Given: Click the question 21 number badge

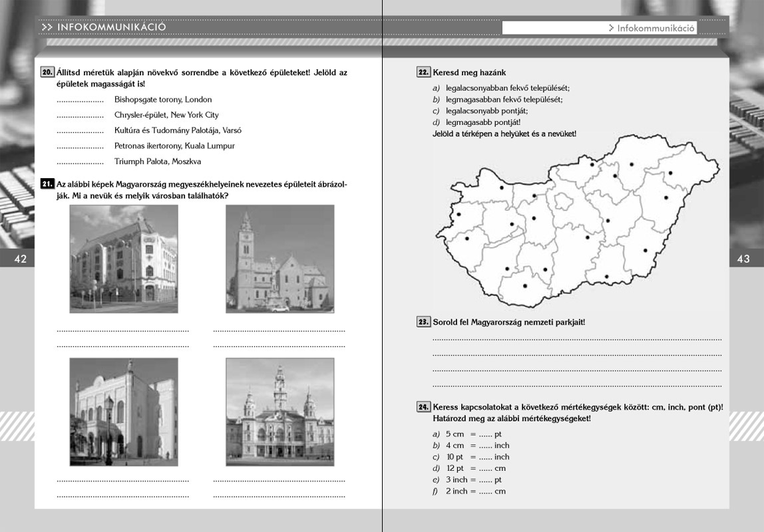Looking at the screenshot, I should (47, 184).
